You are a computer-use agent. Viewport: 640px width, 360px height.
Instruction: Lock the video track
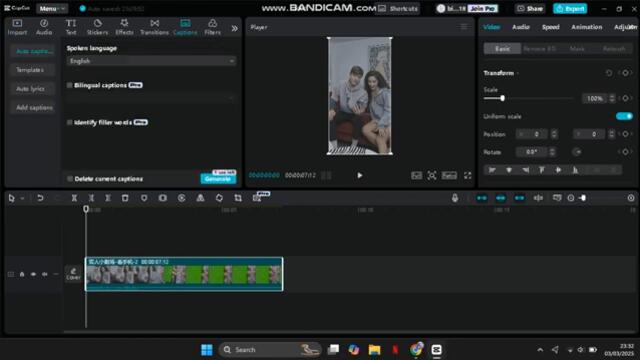(22, 274)
